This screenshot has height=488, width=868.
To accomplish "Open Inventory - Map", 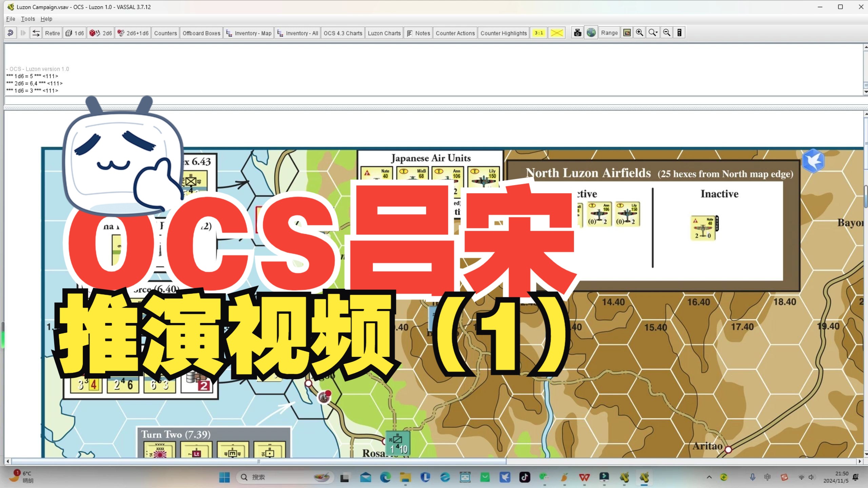I will pyautogui.click(x=249, y=33).
